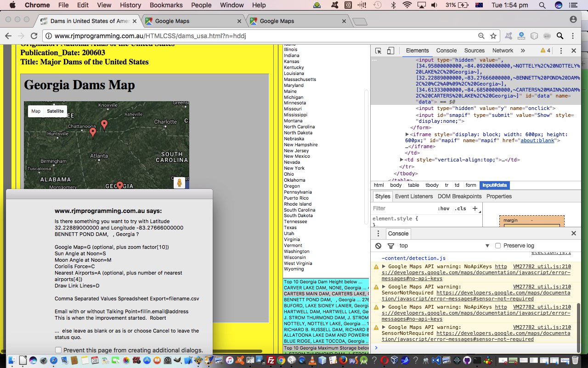Expand the iframe mapif DOM node
Image resolution: width=588 pixels, height=368 pixels.
pos(407,134)
